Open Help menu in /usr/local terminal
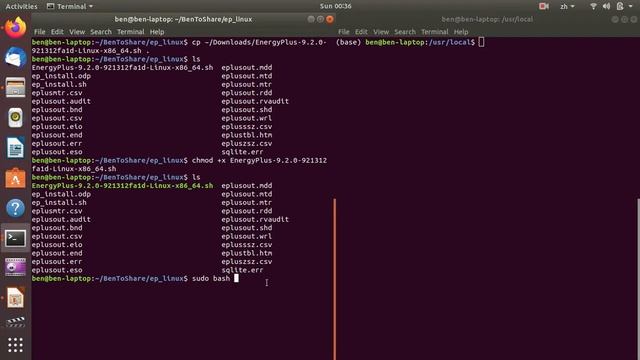This screenshot has width=640, height=360. [461, 32]
